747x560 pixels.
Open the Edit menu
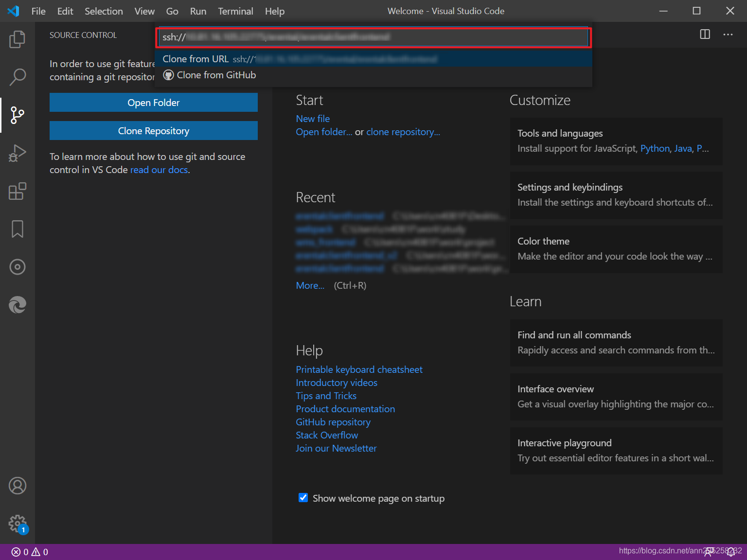click(65, 11)
